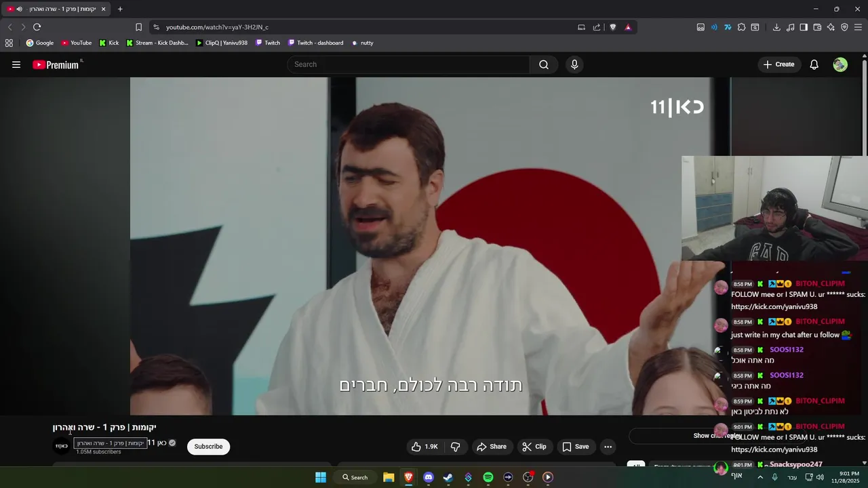Open the media control music note icon
This screenshot has width=868, height=488.
click(790, 27)
